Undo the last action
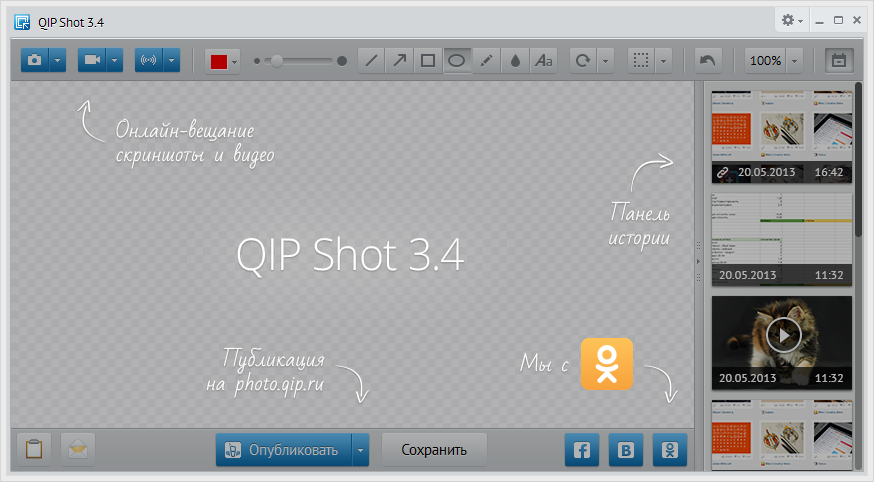This screenshot has width=874, height=482. coord(708,61)
